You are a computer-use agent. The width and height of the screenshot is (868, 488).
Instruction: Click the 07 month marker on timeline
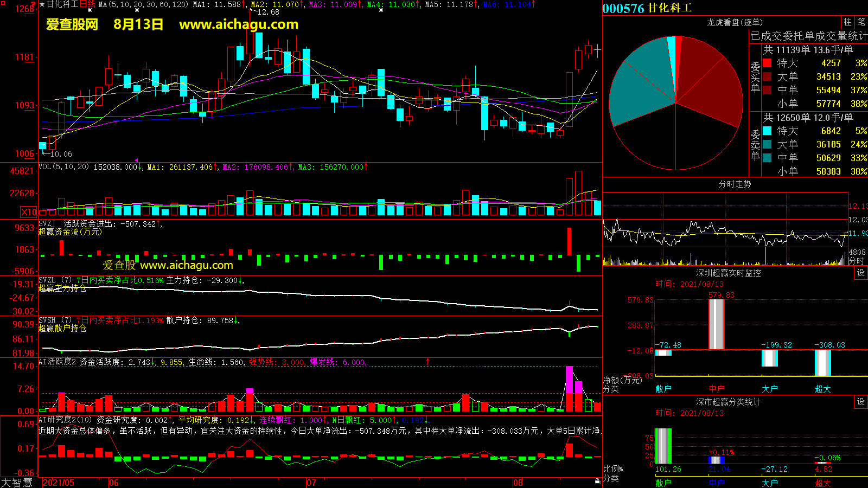pyautogui.click(x=311, y=483)
